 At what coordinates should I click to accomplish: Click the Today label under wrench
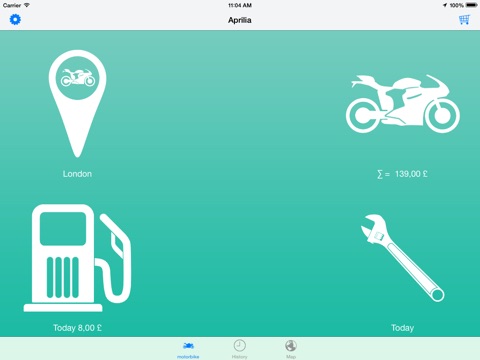402,328
